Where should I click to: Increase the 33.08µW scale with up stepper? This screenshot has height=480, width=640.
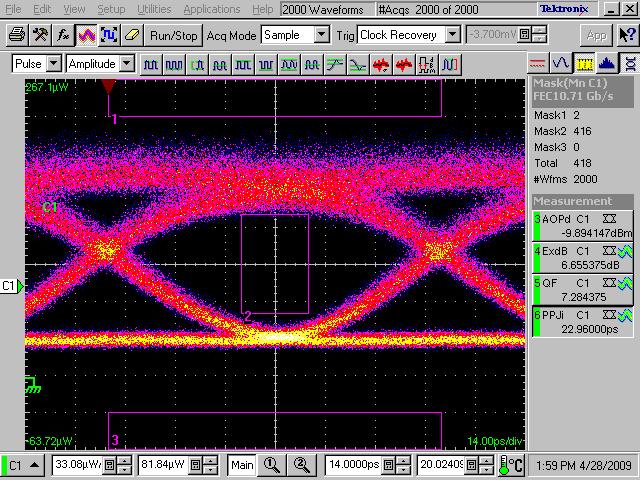124,461
